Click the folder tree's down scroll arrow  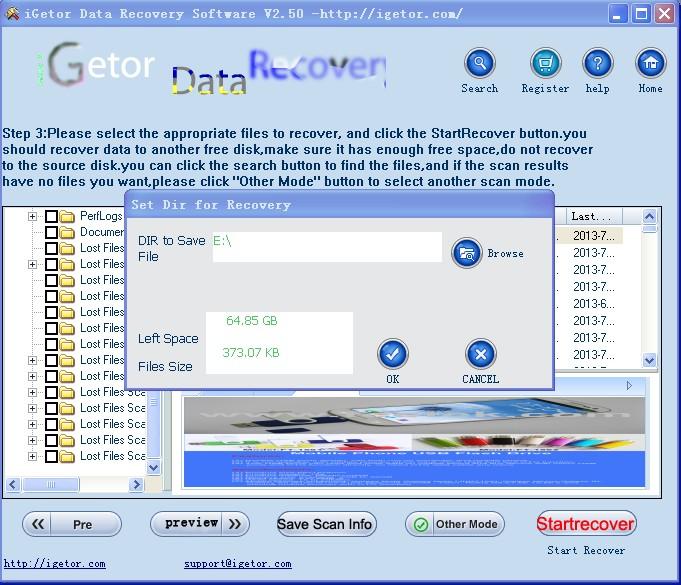pyautogui.click(x=154, y=467)
